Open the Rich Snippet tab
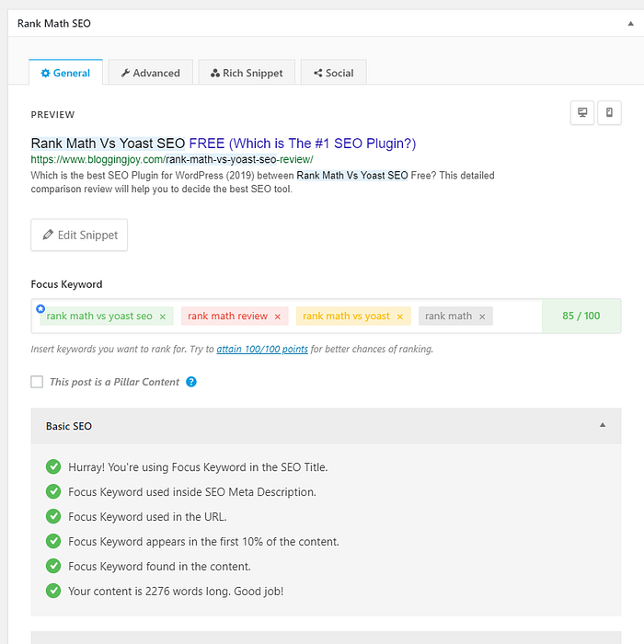 (247, 73)
